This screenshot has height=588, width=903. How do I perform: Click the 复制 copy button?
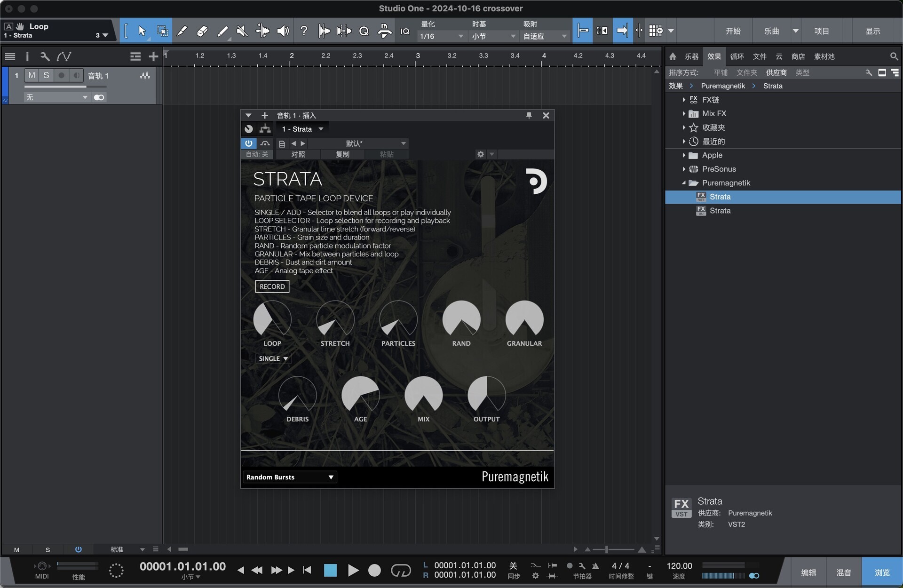coord(342,154)
